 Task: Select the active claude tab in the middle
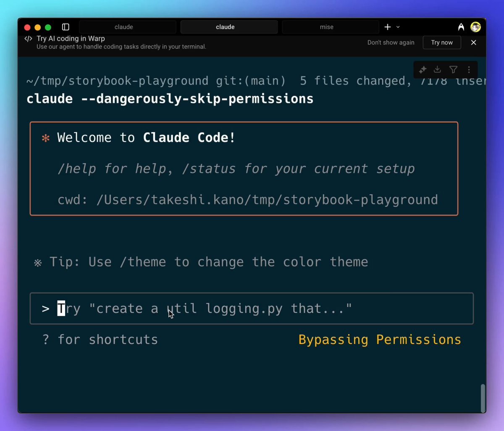coord(229,27)
